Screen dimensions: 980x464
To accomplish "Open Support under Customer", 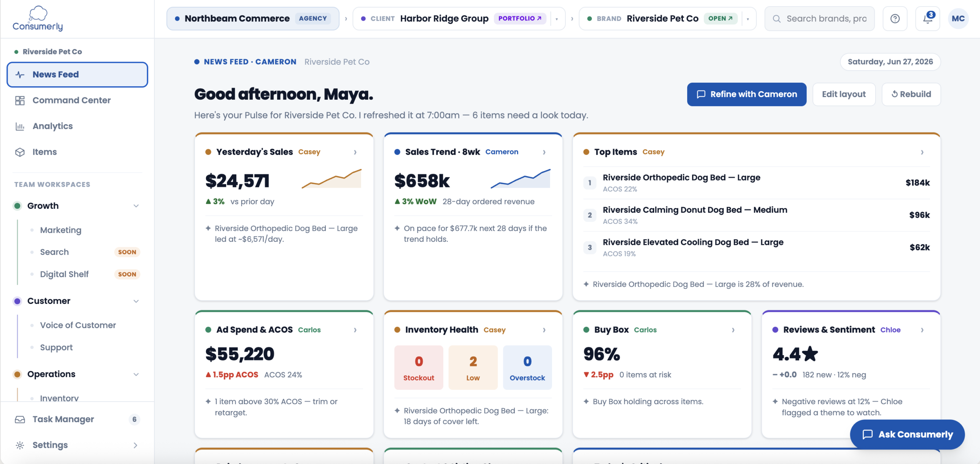I will tap(56, 348).
